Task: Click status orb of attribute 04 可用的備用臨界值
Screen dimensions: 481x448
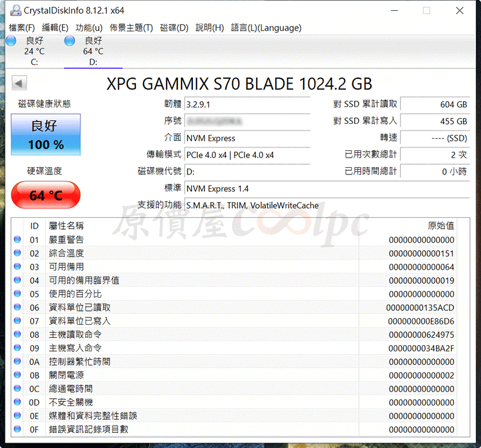Action: click(17, 280)
